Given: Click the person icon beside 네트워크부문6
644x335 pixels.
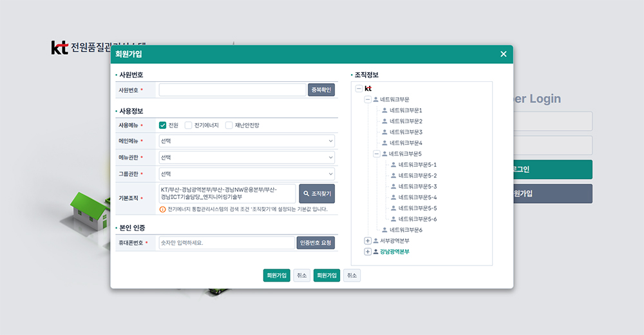Looking at the screenshot, I should tap(384, 230).
